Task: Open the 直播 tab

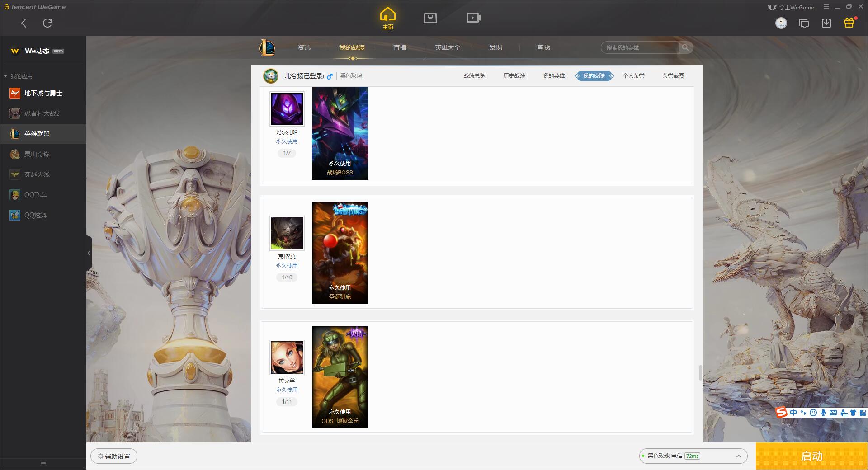Action: click(400, 47)
